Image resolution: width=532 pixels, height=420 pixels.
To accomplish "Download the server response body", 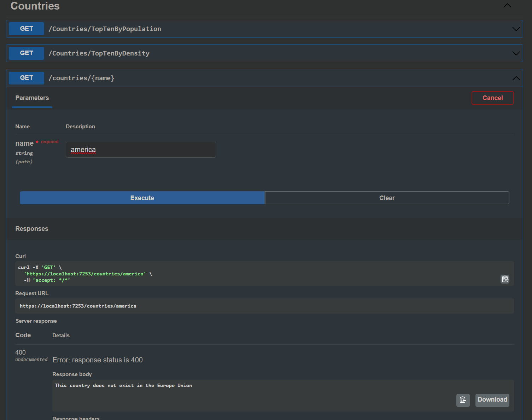I will click(492, 400).
